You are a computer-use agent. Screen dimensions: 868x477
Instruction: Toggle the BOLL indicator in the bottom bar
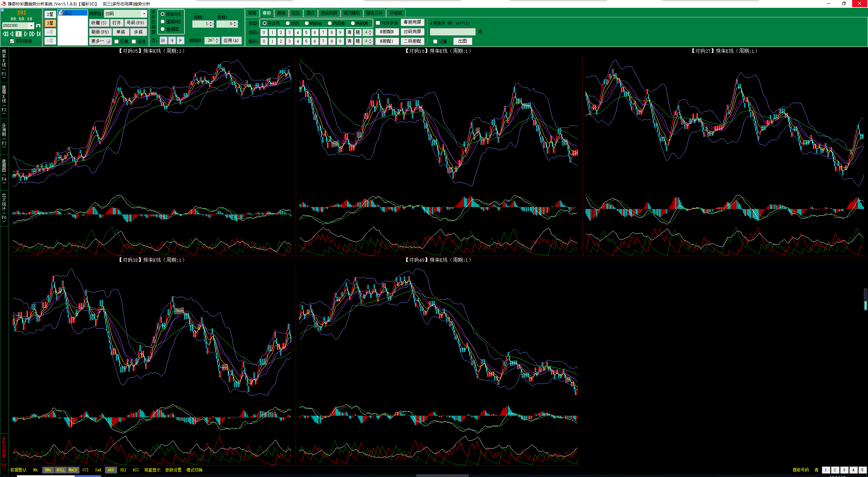point(60,470)
